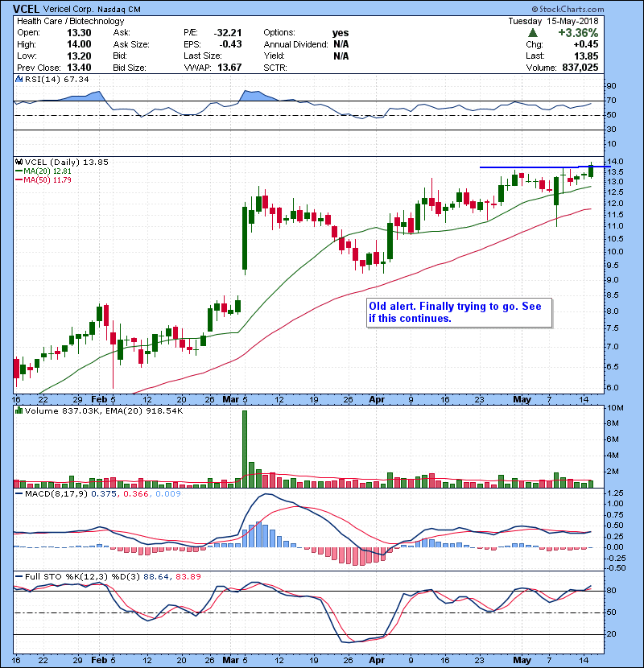Viewport: 644px width, 668px height.
Task: Click the Feb label on the price chart axis
Action: 99,400
